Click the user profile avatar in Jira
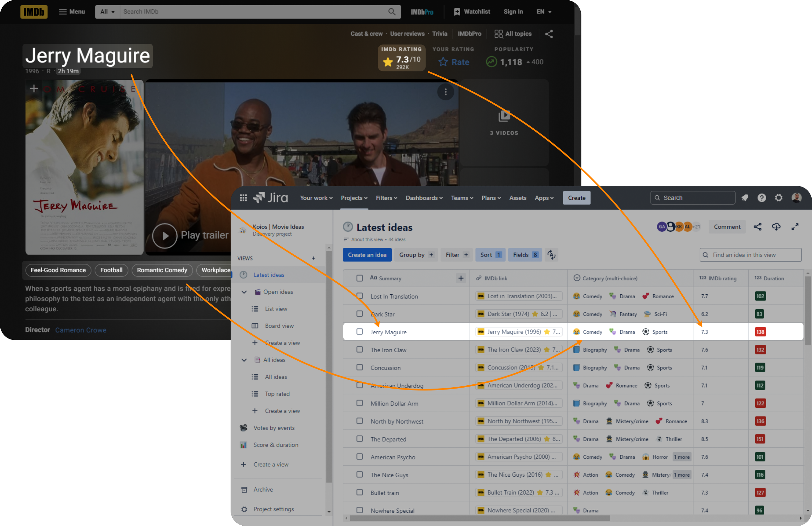This screenshot has width=812, height=526. [x=796, y=198]
